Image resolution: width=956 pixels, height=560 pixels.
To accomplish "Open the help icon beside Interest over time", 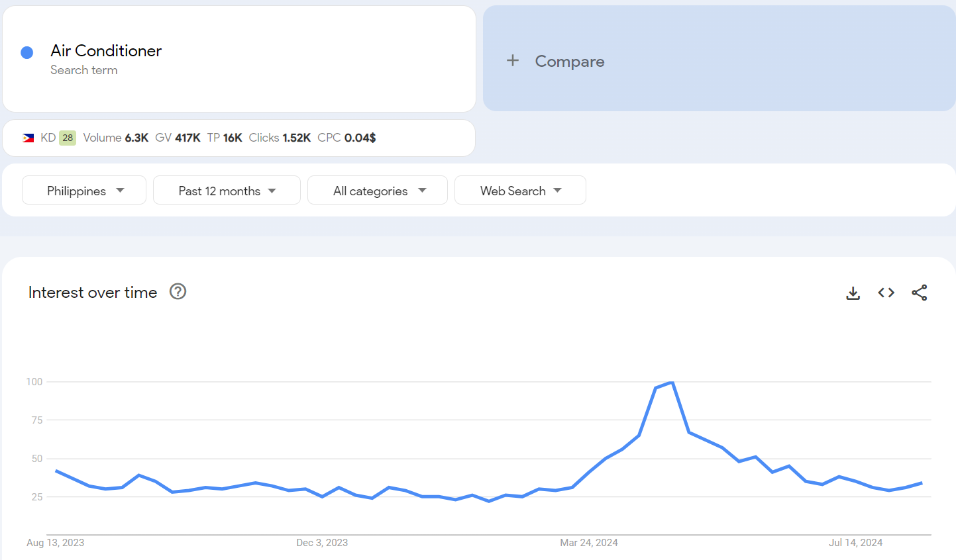I will click(178, 291).
